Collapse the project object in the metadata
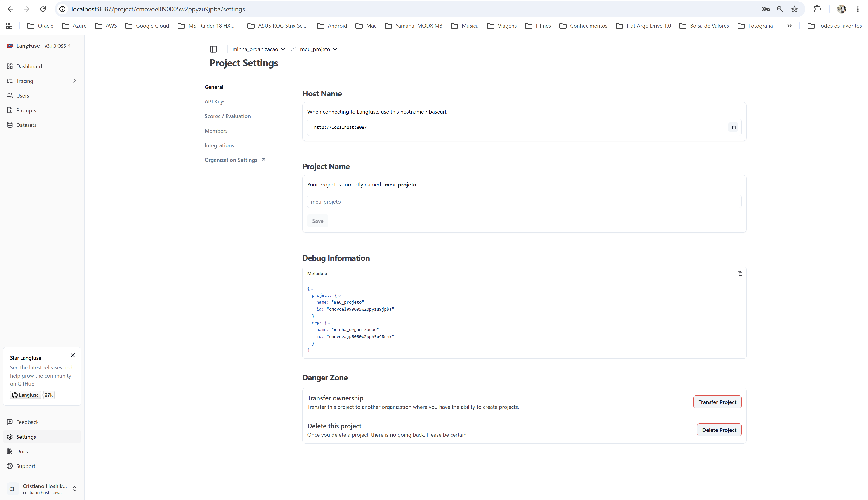Image resolution: width=868 pixels, height=500 pixels. pos(339,296)
